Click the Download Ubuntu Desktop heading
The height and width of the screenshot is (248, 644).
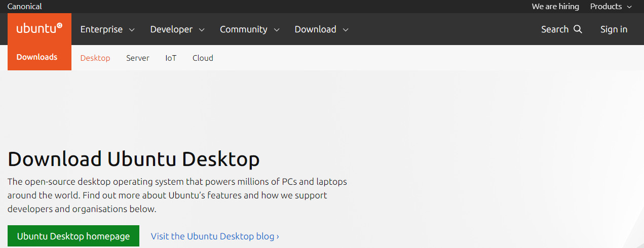[134, 159]
